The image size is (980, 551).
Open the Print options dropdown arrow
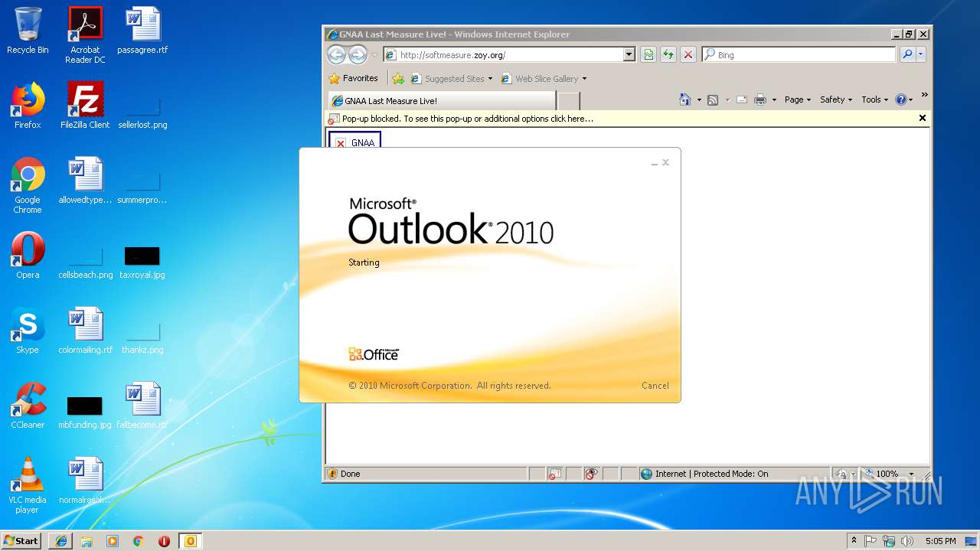tap(774, 100)
